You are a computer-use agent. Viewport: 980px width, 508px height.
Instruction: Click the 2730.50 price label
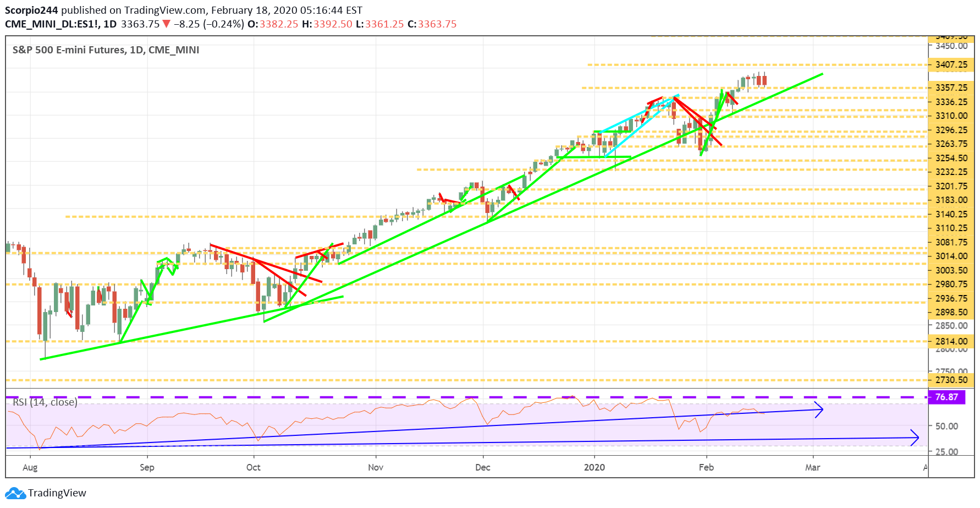click(x=951, y=380)
